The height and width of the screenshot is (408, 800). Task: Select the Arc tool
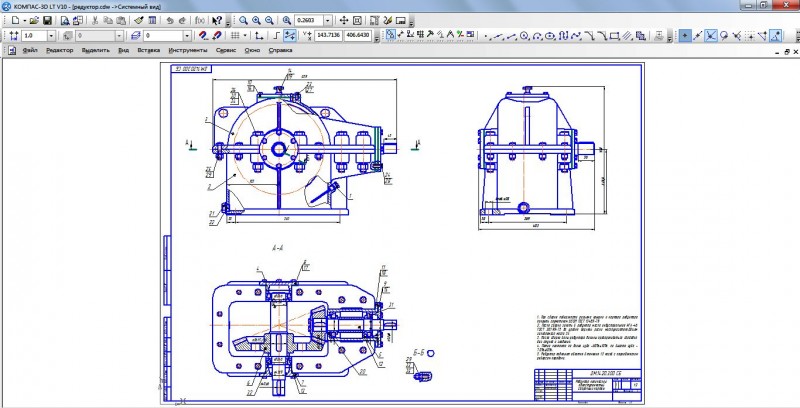537,36
